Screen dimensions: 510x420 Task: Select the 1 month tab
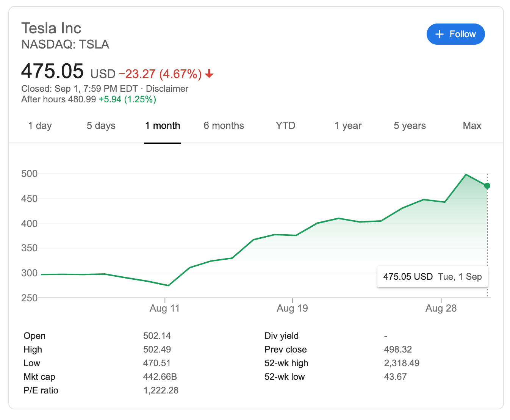pyautogui.click(x=163, y=126)
